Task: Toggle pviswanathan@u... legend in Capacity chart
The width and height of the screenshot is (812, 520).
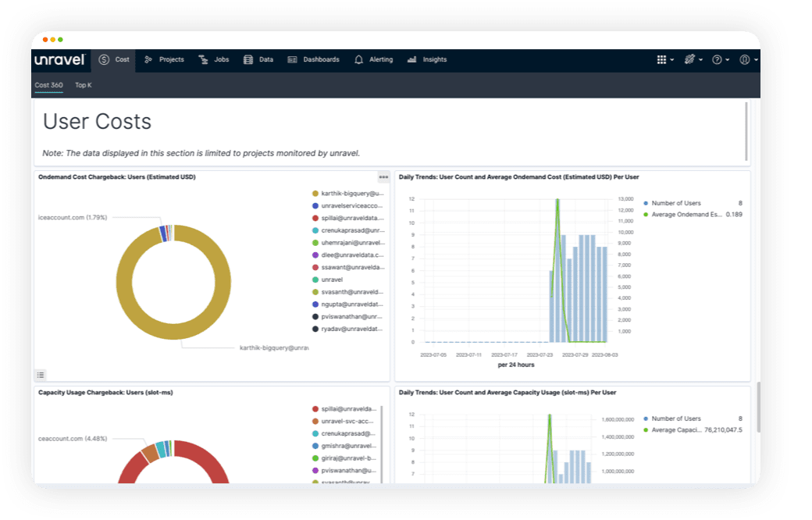Action: coord(344,471)
